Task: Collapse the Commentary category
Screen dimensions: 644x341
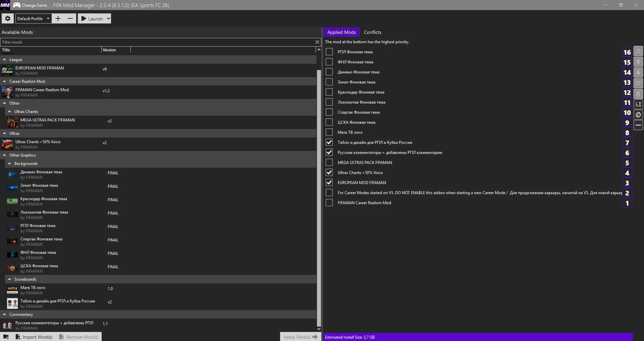Action: [4, 314]
